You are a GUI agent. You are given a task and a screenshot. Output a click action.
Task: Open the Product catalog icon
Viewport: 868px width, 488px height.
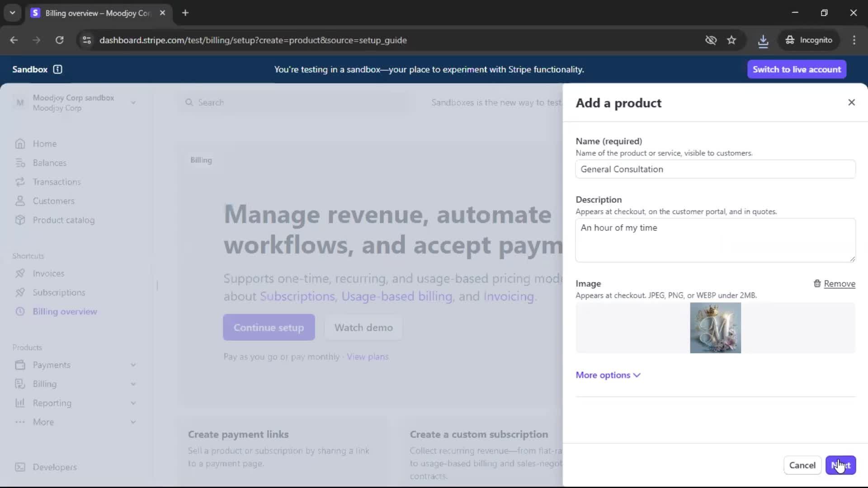pos(20,220)
